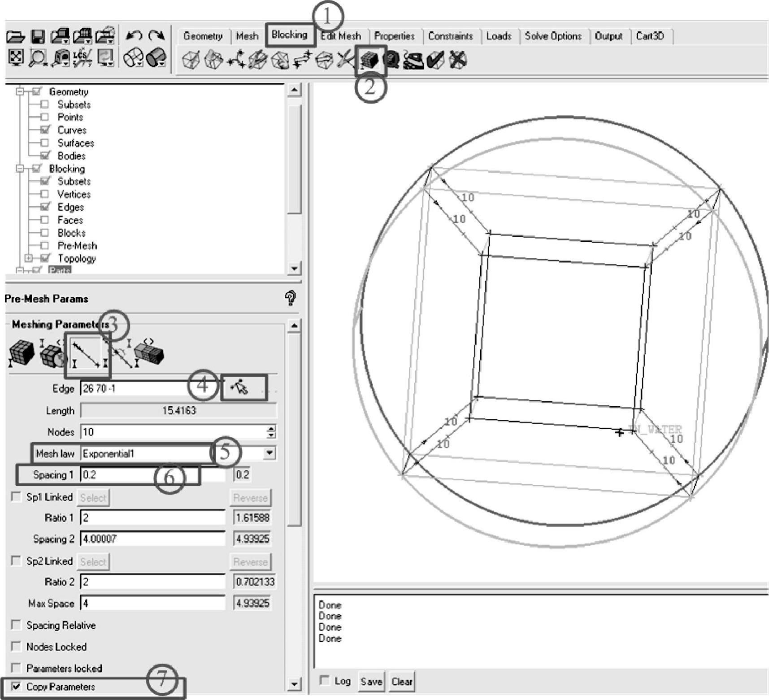Click the Pre-Mesh Smooth iron icon
Screen dimensions: 769x700
tap(413, 60)
